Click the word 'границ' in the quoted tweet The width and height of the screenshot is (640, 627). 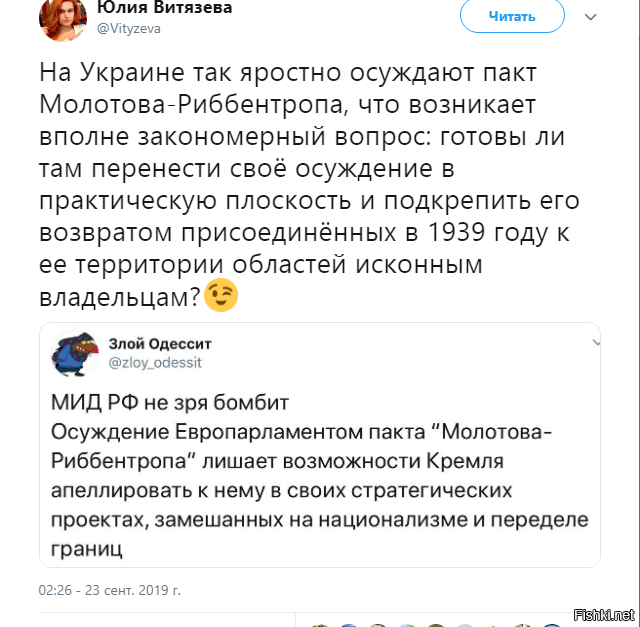[x=87, y=549]
